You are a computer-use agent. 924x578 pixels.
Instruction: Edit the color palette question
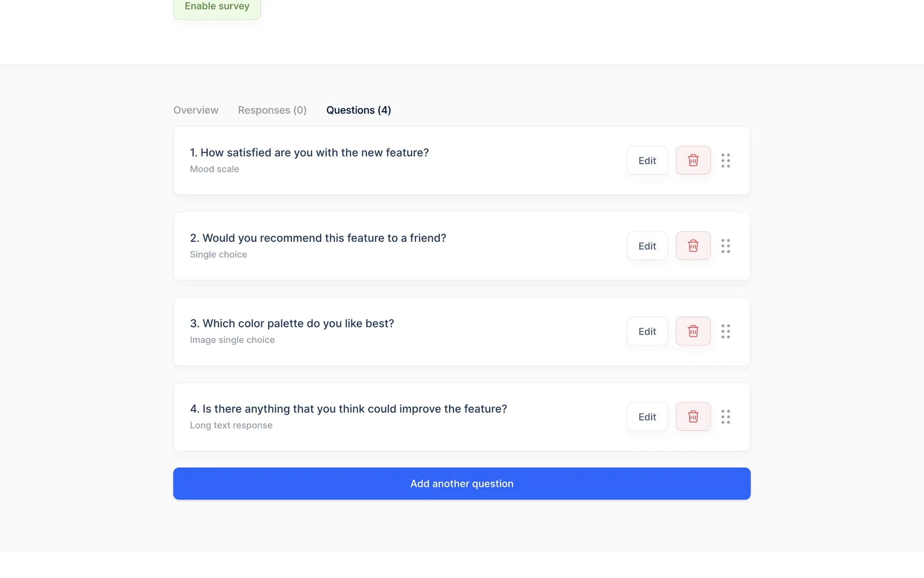647,331
